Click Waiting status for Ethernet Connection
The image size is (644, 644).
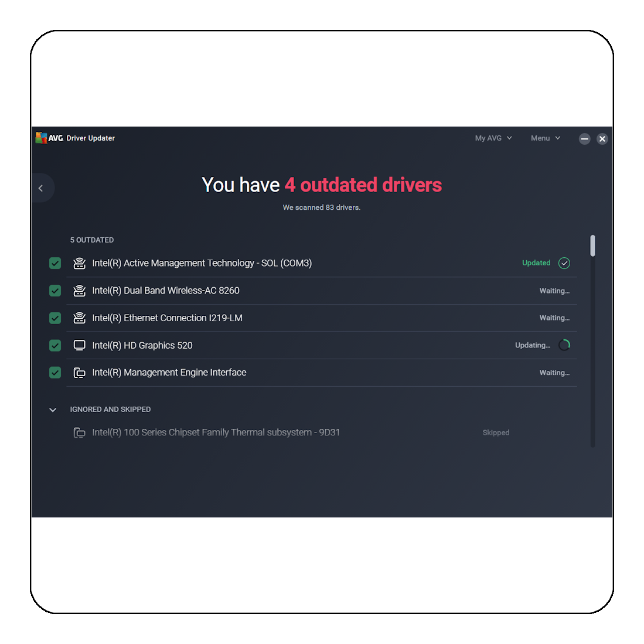tap(554, 318)
